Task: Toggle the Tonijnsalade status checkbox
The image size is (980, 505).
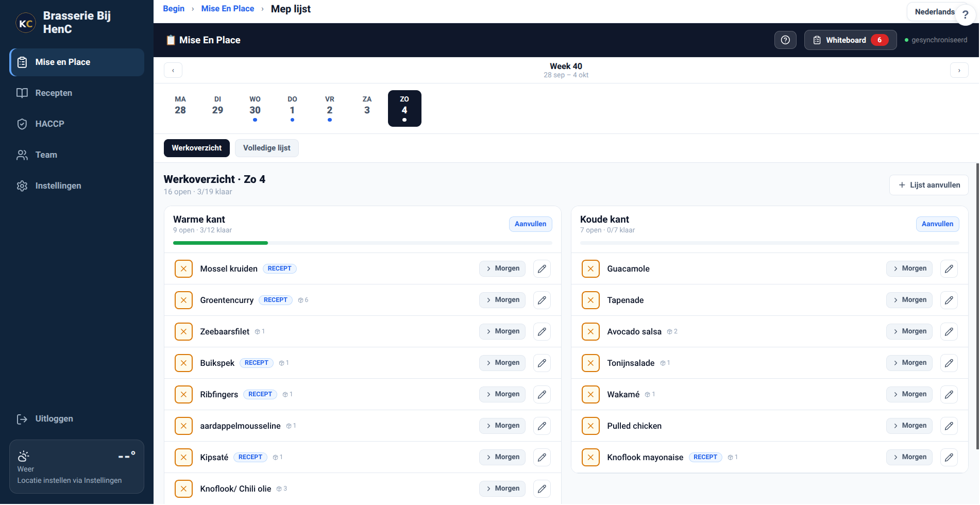Action: pyautogui.click(x=590, y=363)
